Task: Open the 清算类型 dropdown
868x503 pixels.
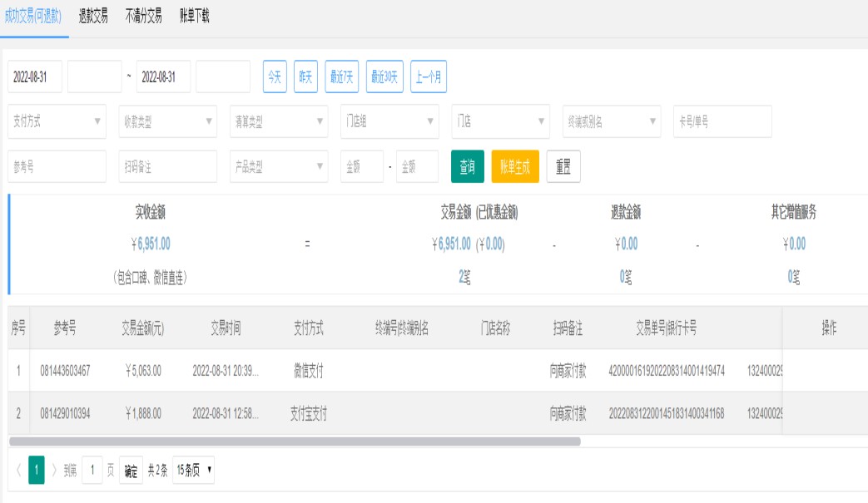Action: click(x=279, y=121)
